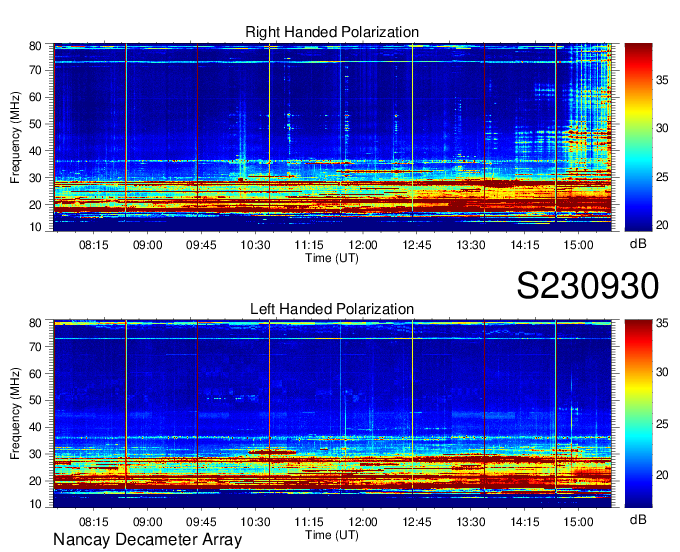Viewport: 680px width, 552px height.
Task: Click the Right Handed spectrogram plot area
Action: point(332,137)
